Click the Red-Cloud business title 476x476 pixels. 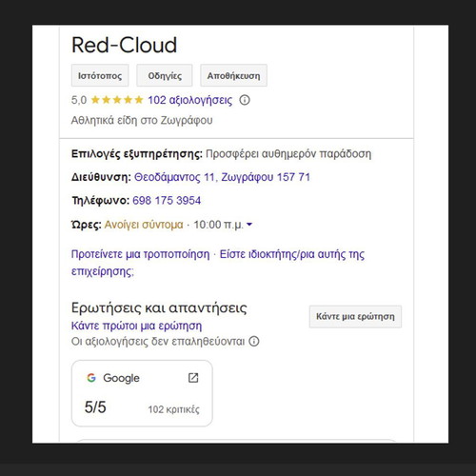(x=124, y=45)
